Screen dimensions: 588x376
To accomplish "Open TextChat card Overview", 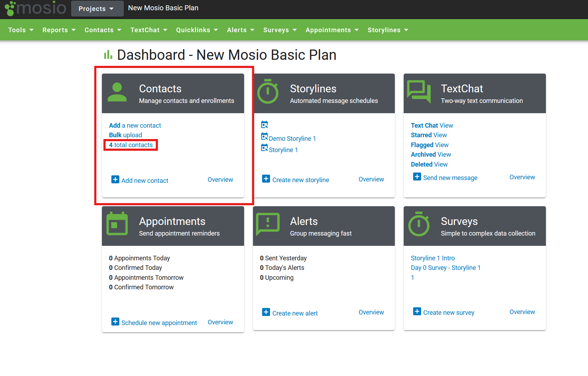I will point(522,177).
